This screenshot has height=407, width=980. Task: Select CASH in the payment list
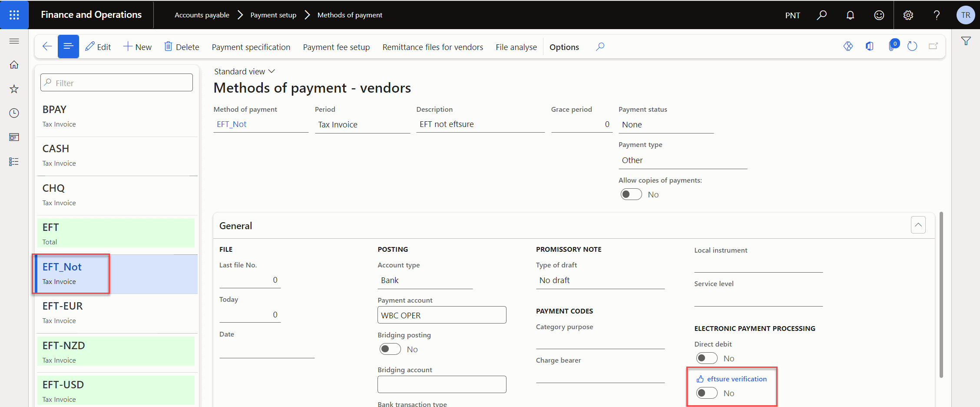tap(116, 156)
